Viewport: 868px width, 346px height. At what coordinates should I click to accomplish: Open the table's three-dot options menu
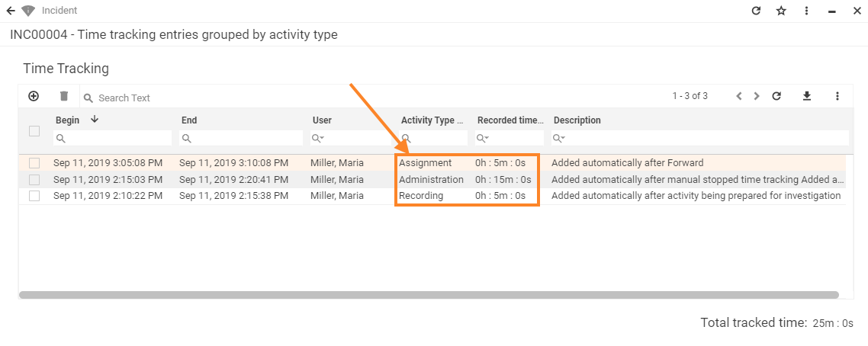pos(837,96)
